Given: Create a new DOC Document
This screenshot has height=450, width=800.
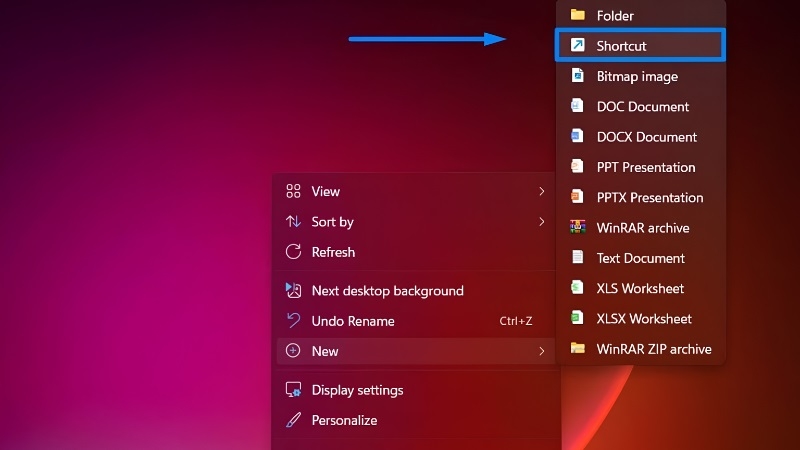Looking at the screenshot, I should [640, 106].
